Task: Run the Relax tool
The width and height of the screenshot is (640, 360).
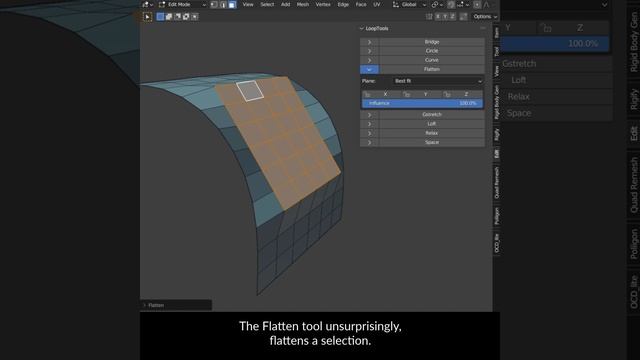Action: [432, 133]
